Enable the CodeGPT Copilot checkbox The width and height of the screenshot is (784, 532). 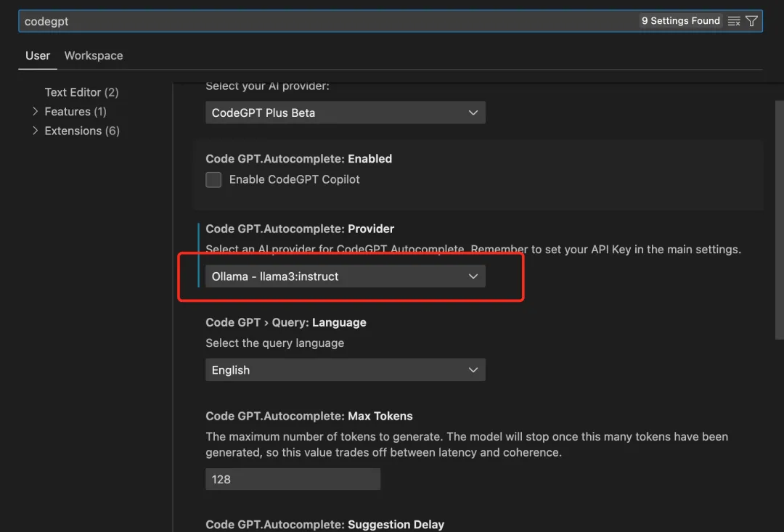coord(213,179)
